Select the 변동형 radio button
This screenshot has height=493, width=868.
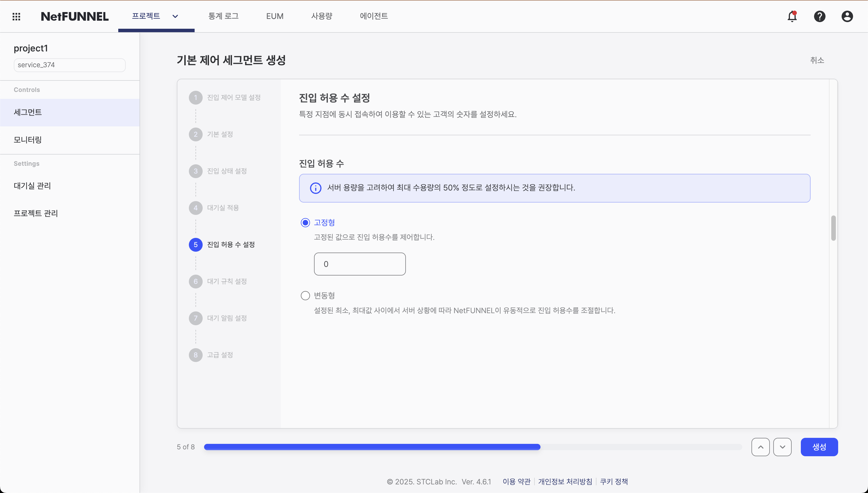pyautogui.click(x=305, y=295)
